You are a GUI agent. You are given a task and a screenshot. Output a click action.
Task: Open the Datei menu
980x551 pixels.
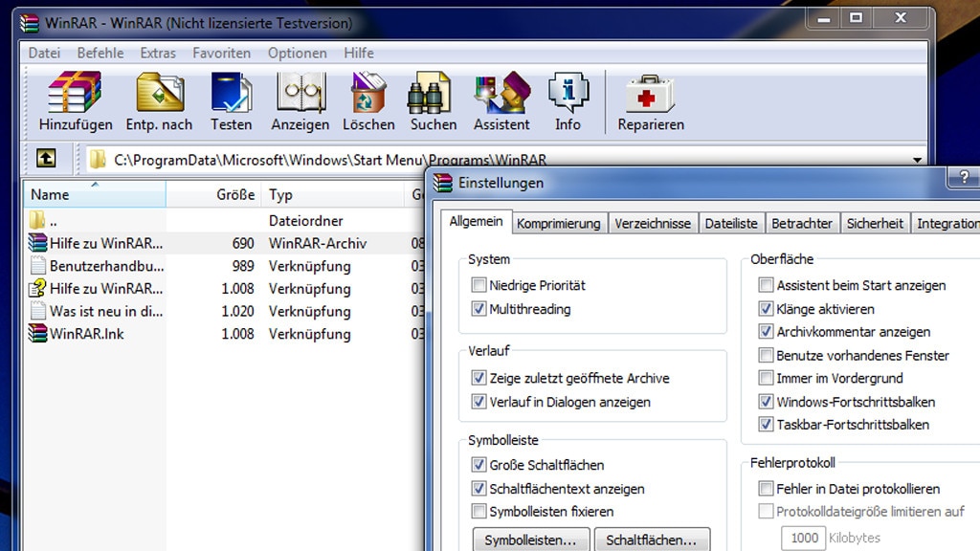pos(44,54)
